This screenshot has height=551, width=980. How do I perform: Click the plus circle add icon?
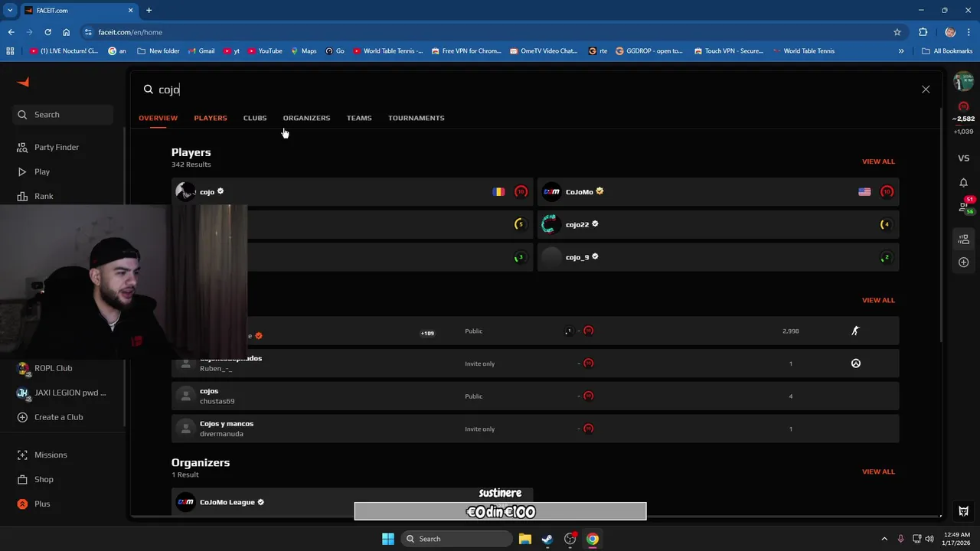coord(963,262)
